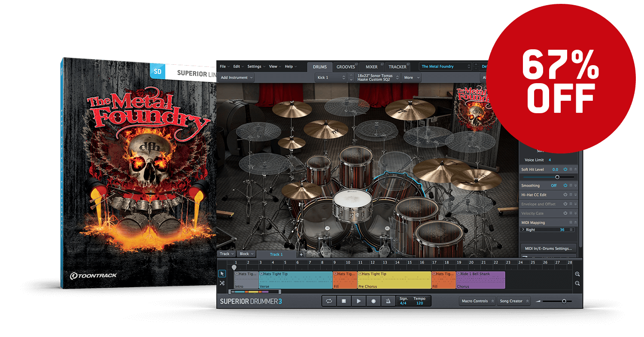Expand the Velocity Gate section
This screenshot has width=644, height=337.
point(575,213)
